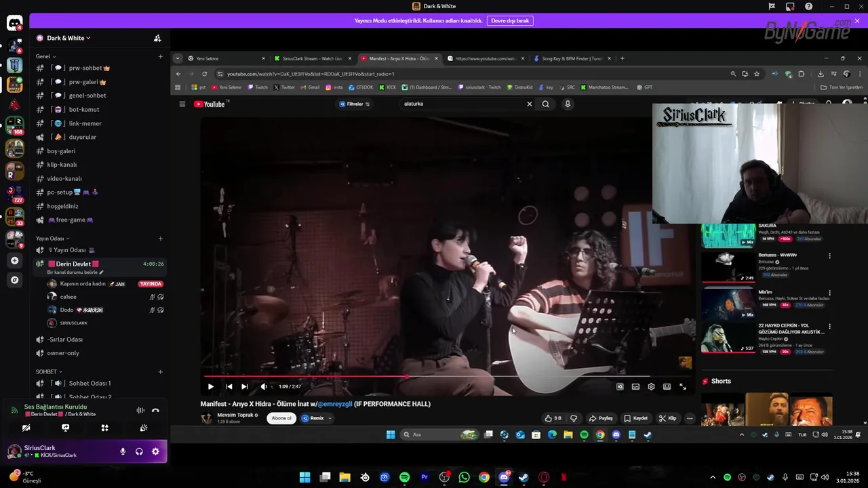The width and height of the screenshot is (868, 488).
Task: Share video with Paylaş button
Action: 601,418
